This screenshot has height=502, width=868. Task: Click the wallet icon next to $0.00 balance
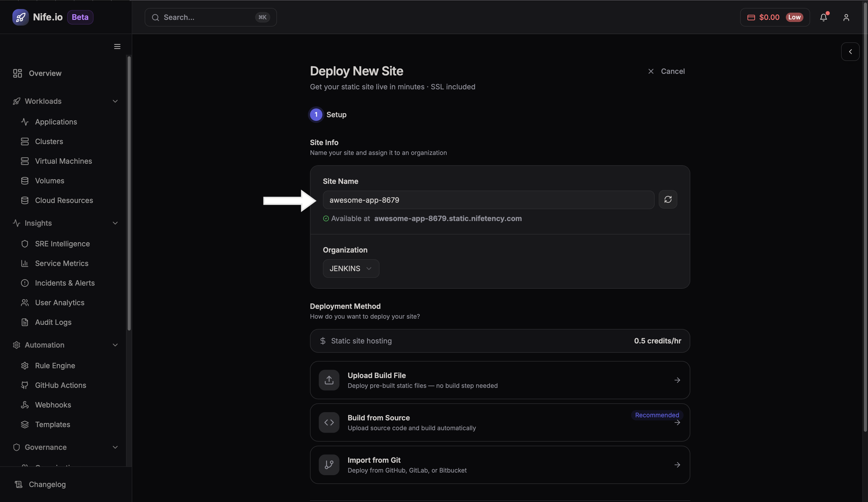[x=751, y=17]
